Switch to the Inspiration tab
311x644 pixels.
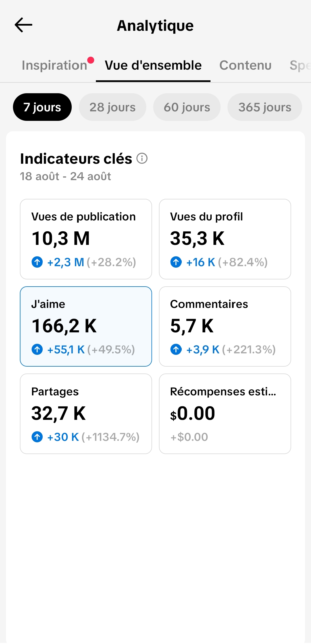point(54,65)
